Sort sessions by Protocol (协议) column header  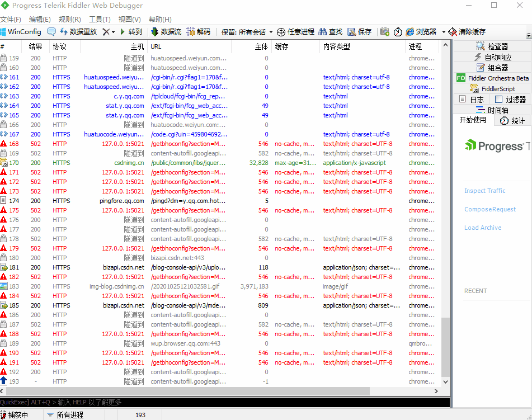click(64, 46)
